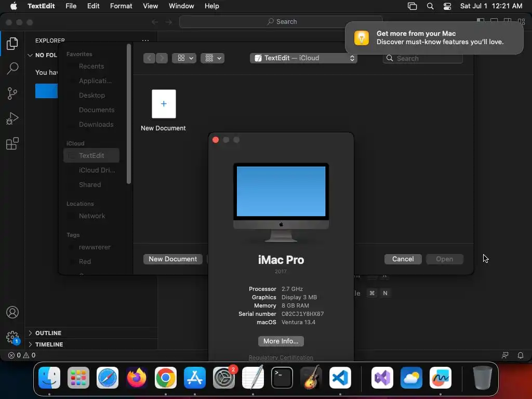This screenshot has height=399, width=532.
Task: Open the Help menu
Action: click(211, 6)
